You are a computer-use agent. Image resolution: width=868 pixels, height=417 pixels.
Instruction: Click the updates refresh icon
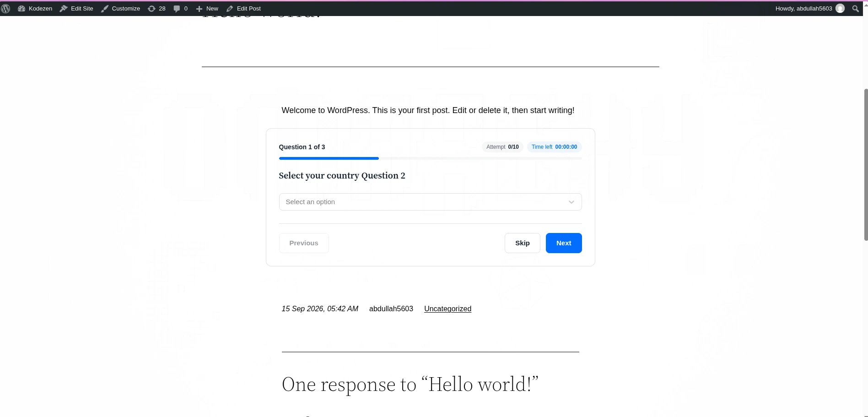click(151, 9)
